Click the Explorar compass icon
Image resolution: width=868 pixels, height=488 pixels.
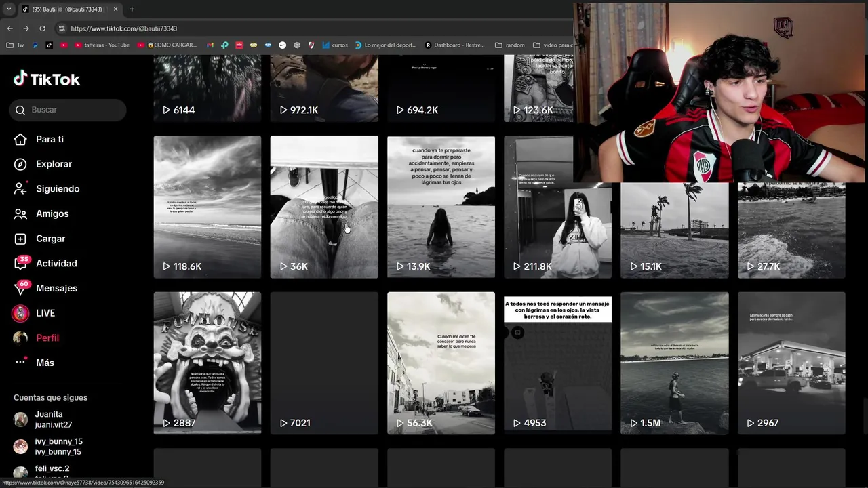pyautogui.click(x=20, y=164)
